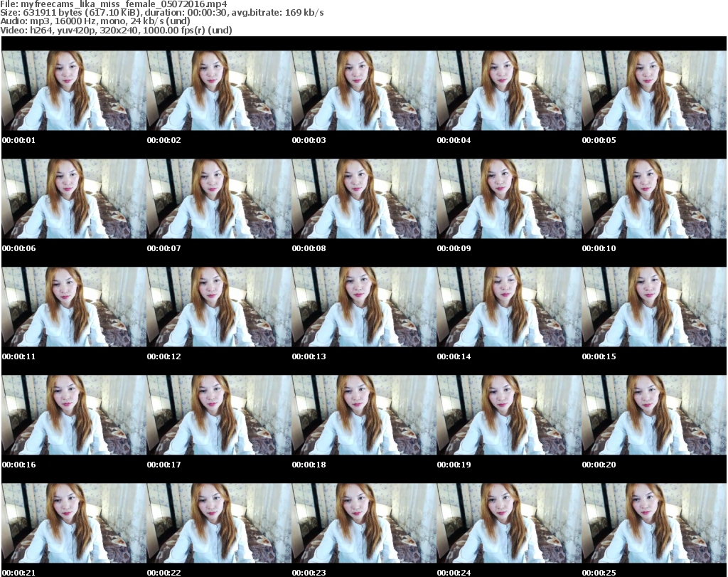
Task: Click the thumbnail frame at 00:00:12
Action: pos(219,307)
